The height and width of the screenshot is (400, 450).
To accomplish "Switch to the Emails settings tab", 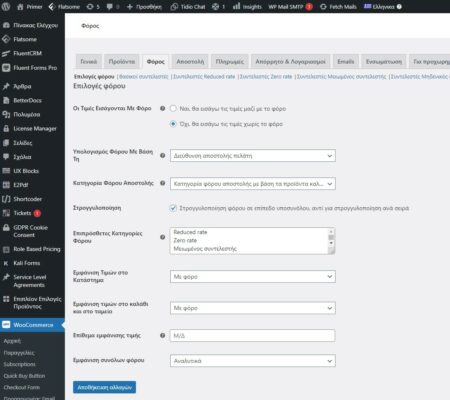I will click(x=346, y=62).
